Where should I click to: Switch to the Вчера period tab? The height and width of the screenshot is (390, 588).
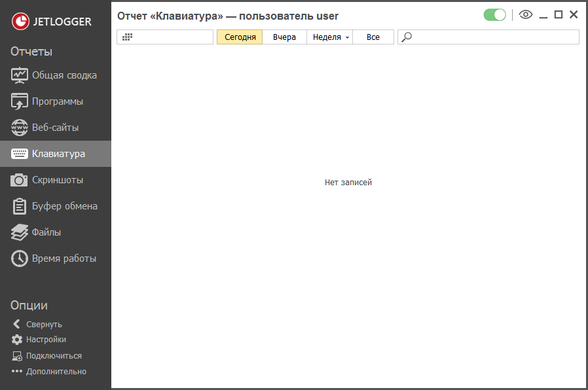[284, 37]
